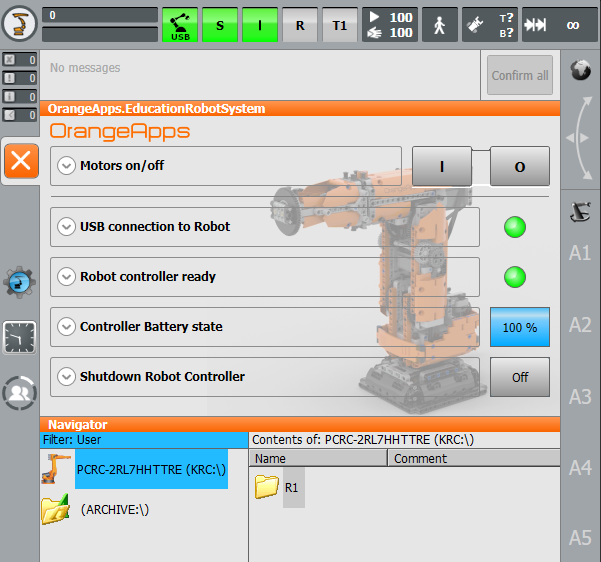Open tool and base T? B? selection

tap(490, 25)
